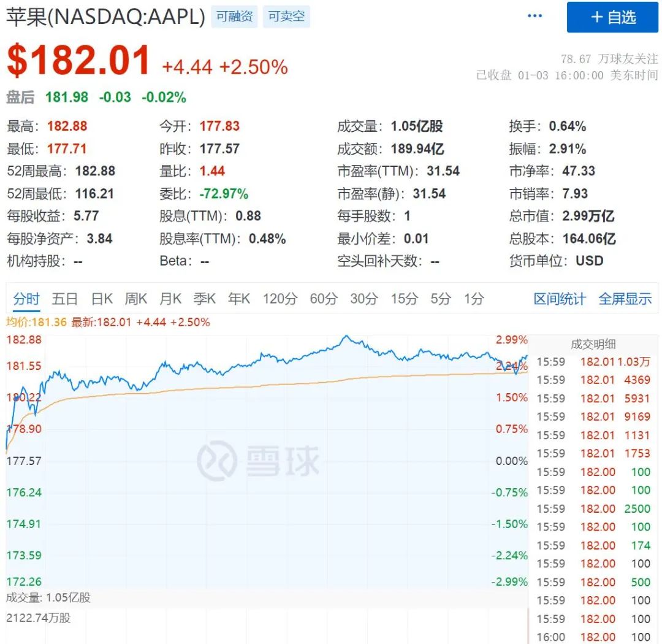This screenshot has width=662, height=644.
Task: Choose the 15分 interval tab
Action: (404, 299)
